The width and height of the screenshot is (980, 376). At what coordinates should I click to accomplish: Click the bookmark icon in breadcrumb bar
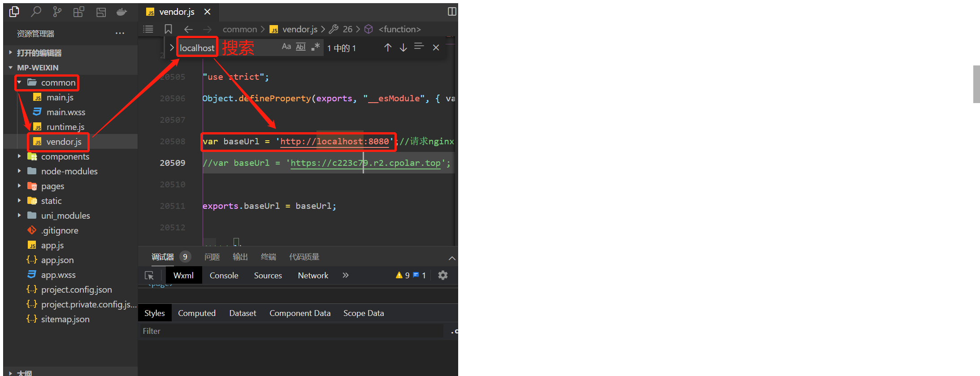click(x=168, y=29)
